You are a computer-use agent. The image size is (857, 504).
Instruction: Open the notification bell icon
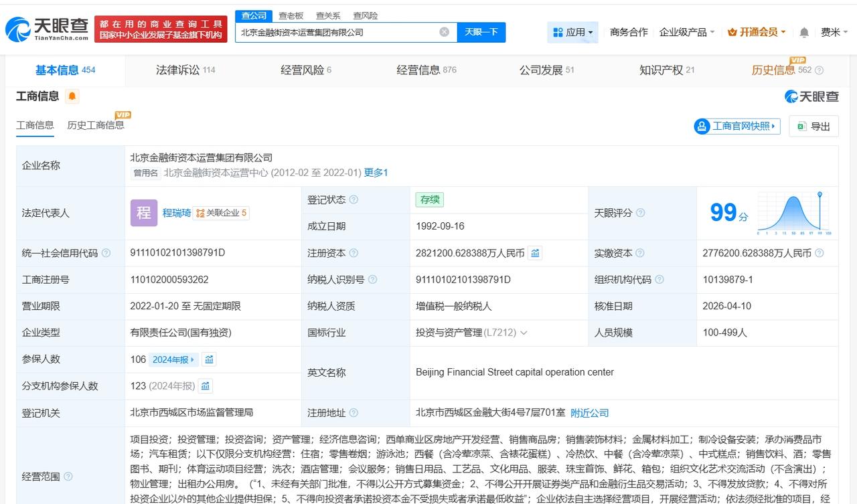[803, 31]
